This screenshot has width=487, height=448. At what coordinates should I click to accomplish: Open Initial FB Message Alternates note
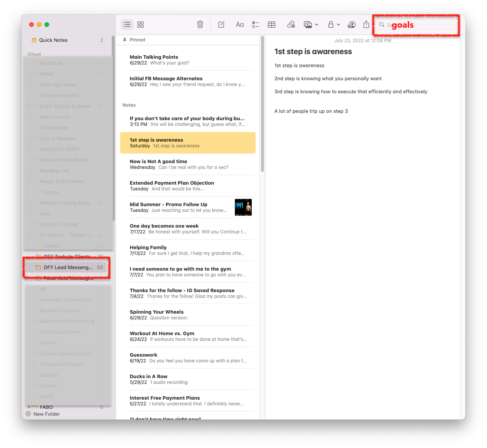click(x=188, y=81)
